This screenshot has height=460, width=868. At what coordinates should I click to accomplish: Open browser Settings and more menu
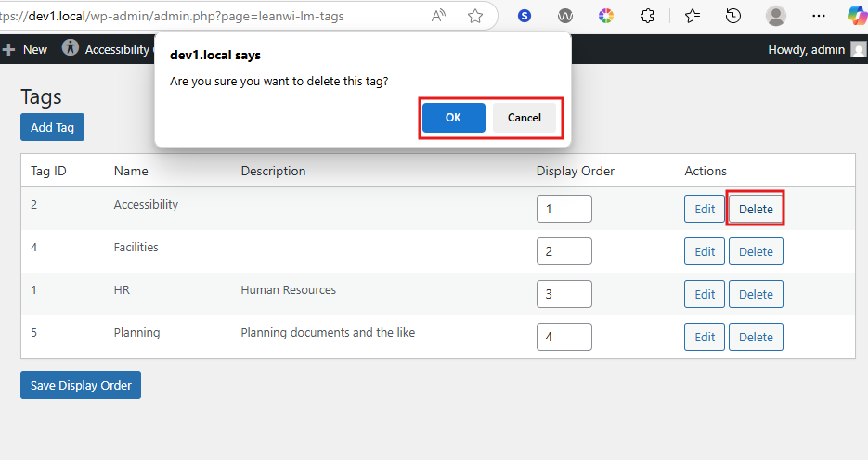click(819, 16)
